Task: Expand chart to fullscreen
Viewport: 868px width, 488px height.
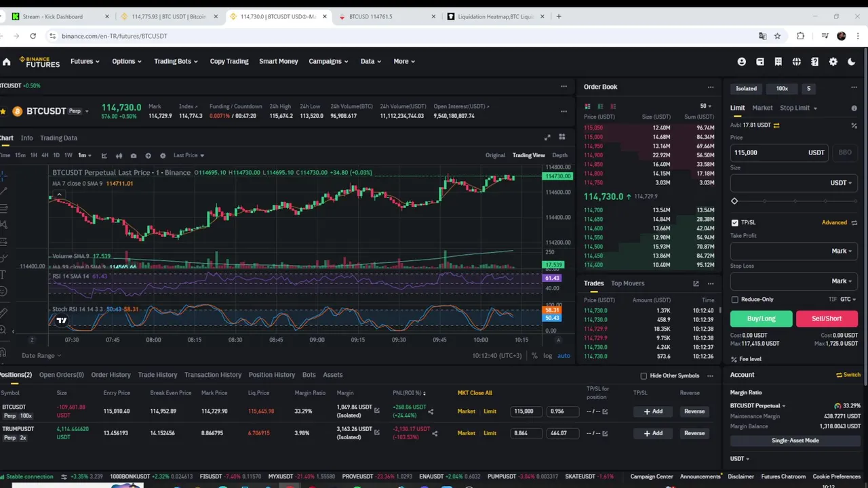Action: [547, 138]
